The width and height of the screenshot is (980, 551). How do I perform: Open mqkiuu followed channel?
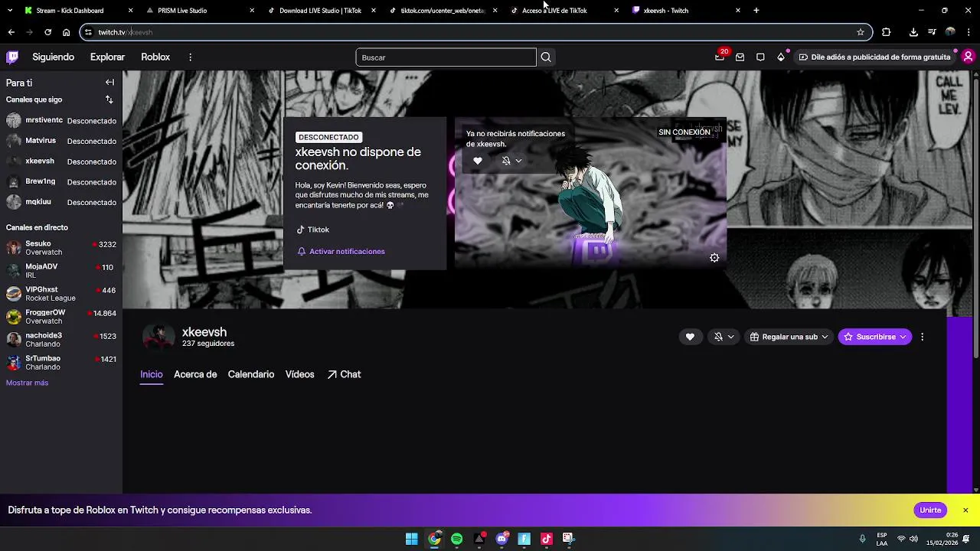pyautogui.click(x=61, y=202)
